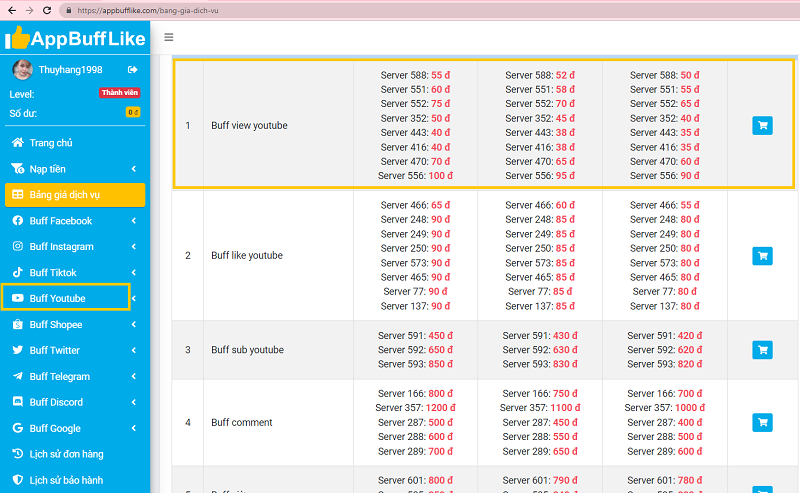
Task: Expand Buff Instagram chevron
Action: pos(134,246)
